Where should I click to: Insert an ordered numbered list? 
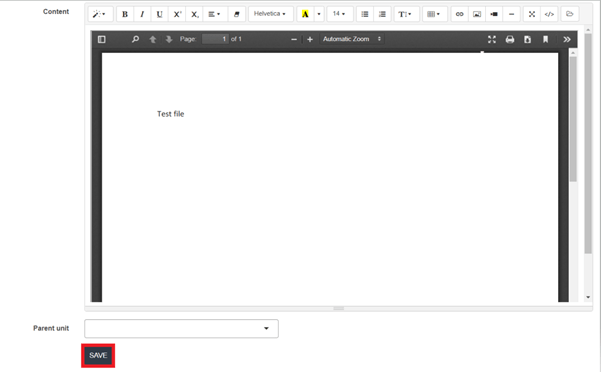[382, 14]
